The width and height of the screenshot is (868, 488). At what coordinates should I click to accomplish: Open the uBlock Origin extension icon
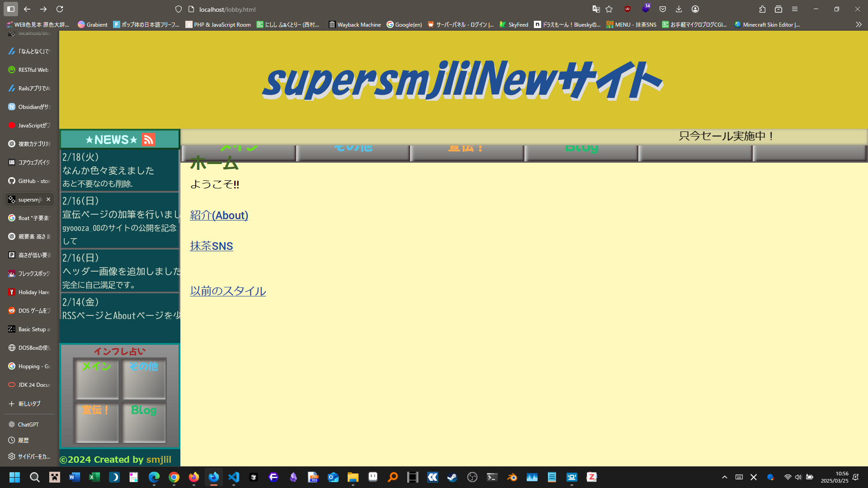(x=627, y=9)
